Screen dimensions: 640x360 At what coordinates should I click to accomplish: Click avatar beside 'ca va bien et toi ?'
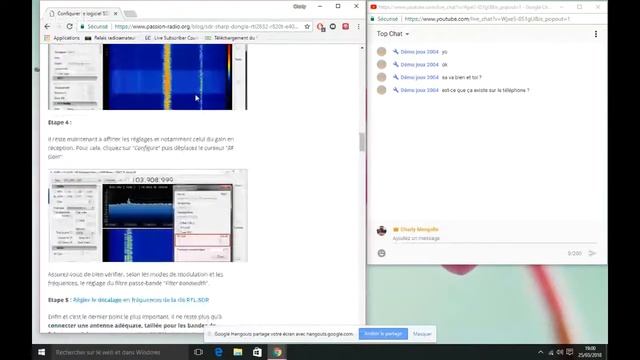pyautogui.click(x=382, y=77)
